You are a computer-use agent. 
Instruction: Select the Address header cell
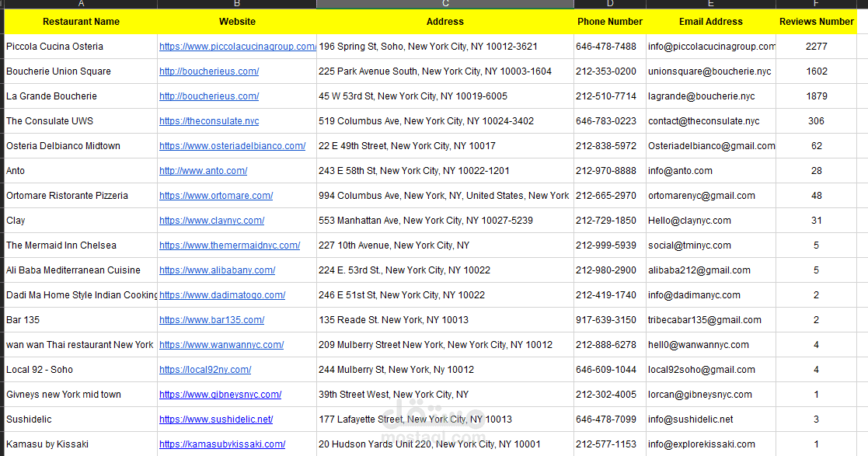click(x=445, y=22)
